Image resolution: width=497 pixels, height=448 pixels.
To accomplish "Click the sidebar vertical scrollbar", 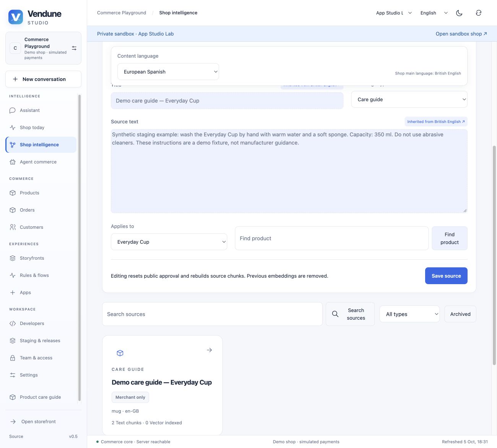I will tap(80, 247).
